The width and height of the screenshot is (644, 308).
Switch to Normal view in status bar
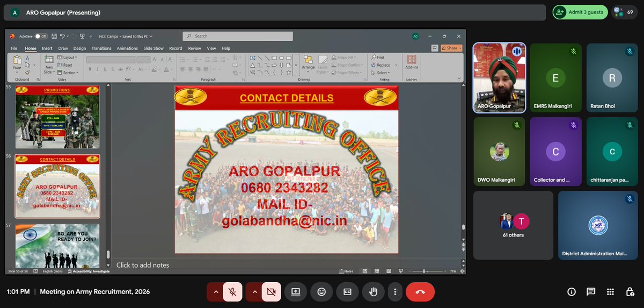(x=365, y=271)
